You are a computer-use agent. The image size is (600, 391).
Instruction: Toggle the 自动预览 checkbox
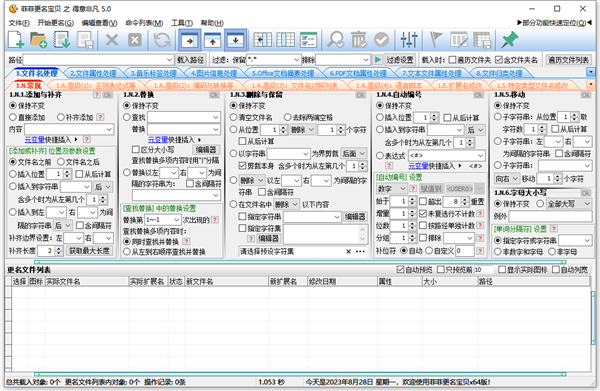(400, 270)
